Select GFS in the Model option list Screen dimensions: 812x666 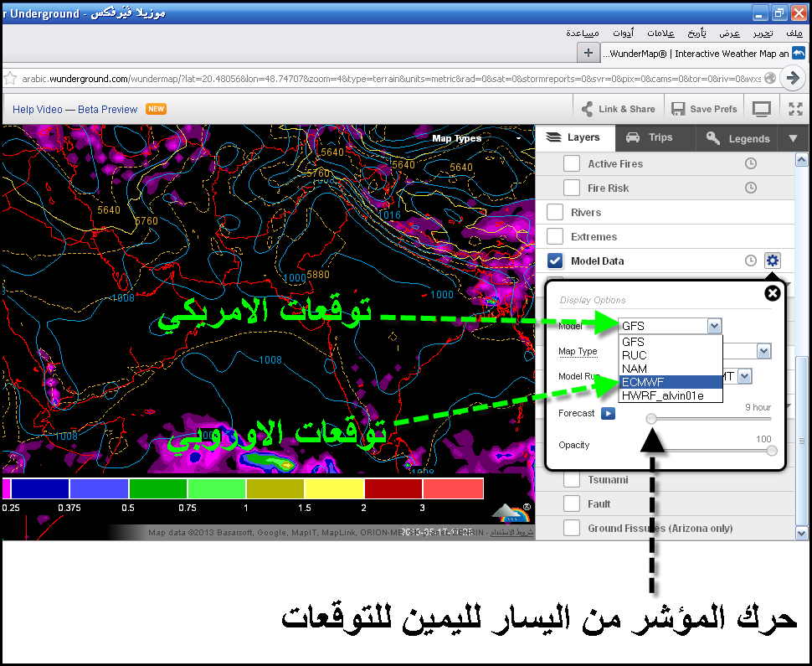point(671,342)
